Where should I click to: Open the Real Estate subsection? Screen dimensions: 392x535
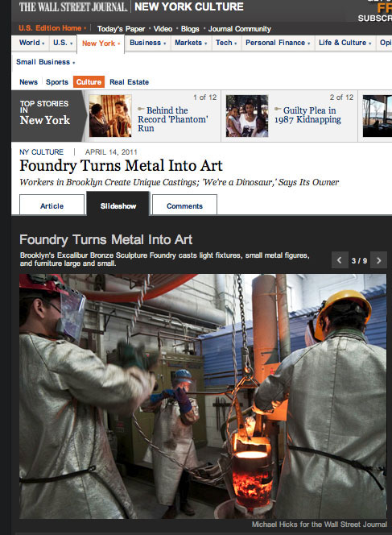click(x=129, y=82)
